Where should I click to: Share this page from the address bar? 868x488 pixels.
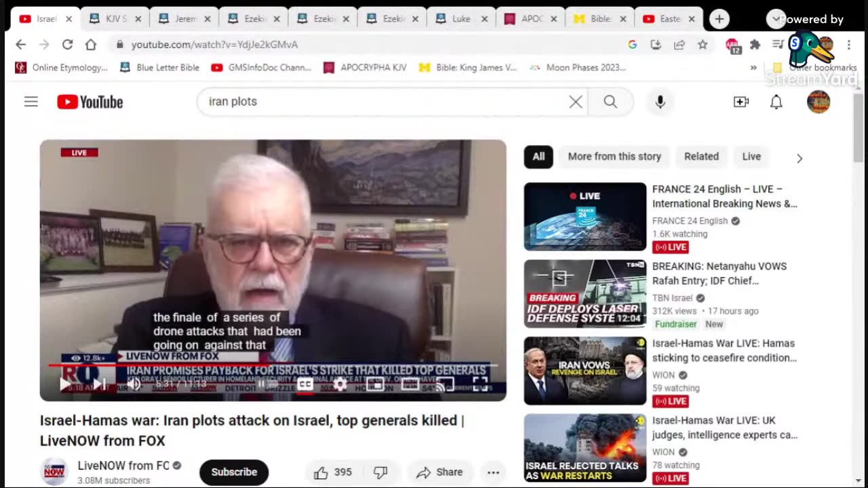click(x=679, y=45)
